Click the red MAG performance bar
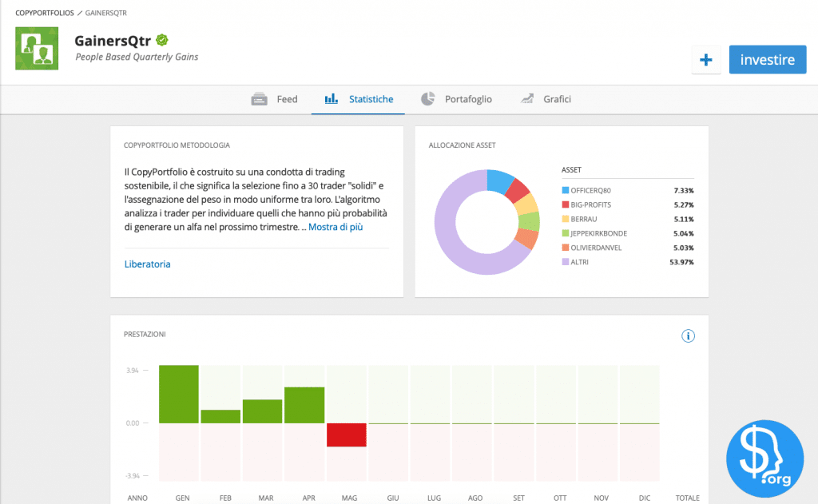818x504 pixels. pos(347,435)
